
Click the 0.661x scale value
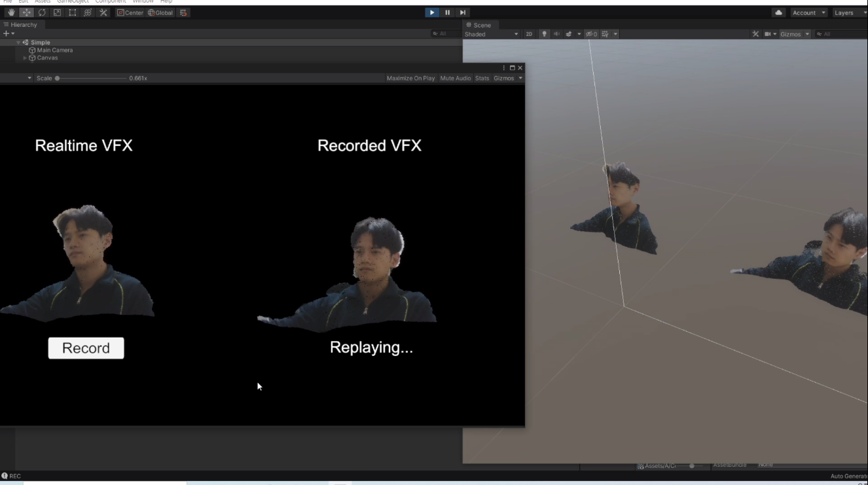138,78
